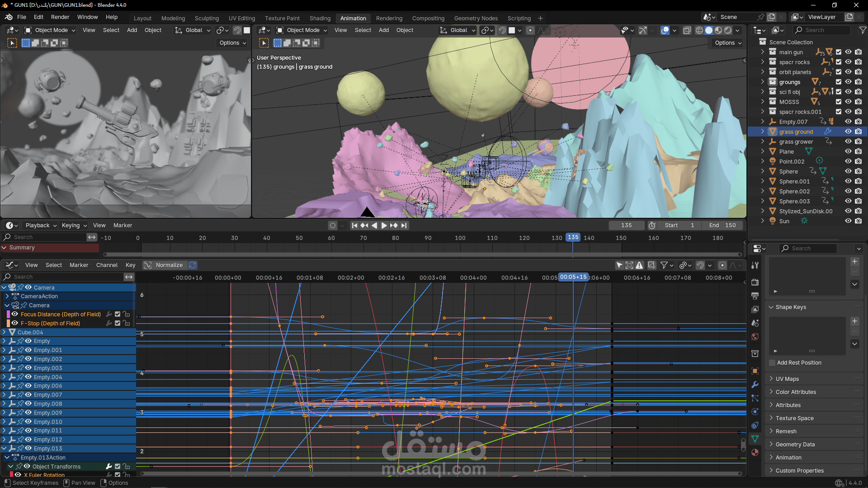Open the Physics properties tab
Image resolution: width=868 pixels, height=488 pixels.
click(755, 412)
